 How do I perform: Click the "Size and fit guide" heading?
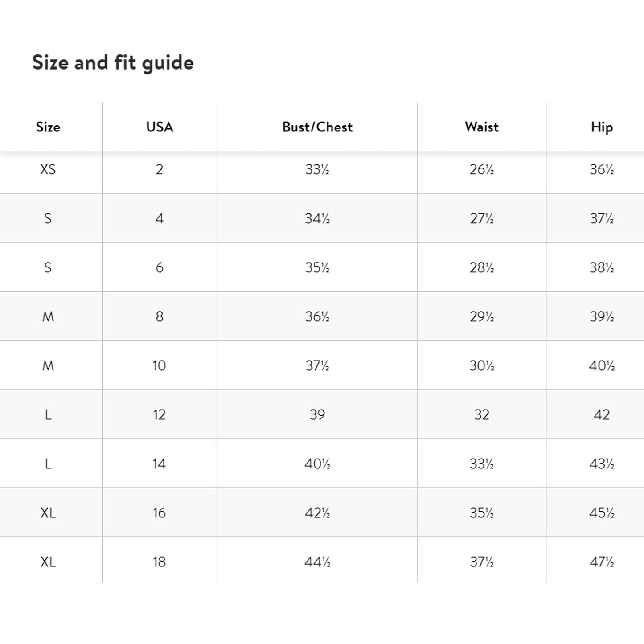[113, 62]
